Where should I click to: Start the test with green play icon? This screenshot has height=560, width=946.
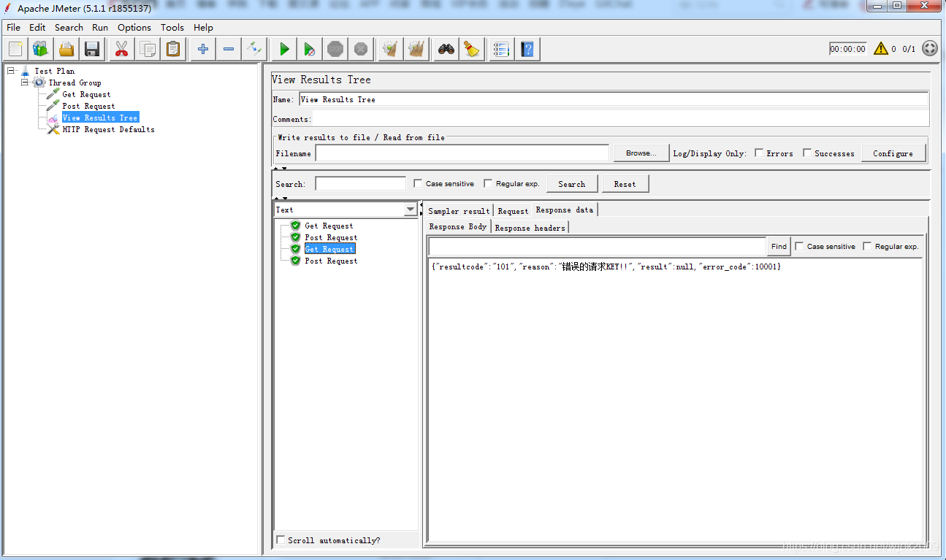pos(284,49)
